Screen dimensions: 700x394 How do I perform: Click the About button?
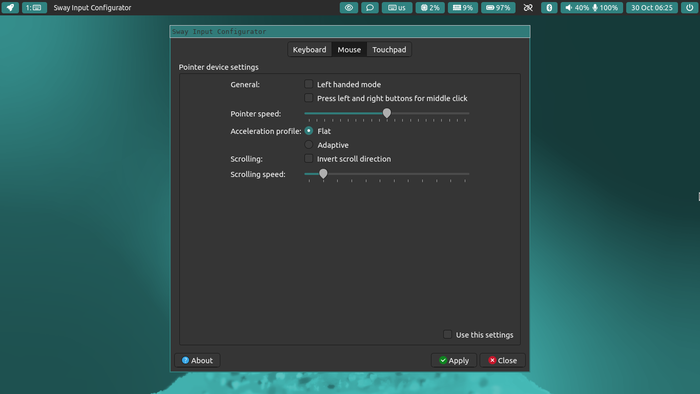(197, 360)
